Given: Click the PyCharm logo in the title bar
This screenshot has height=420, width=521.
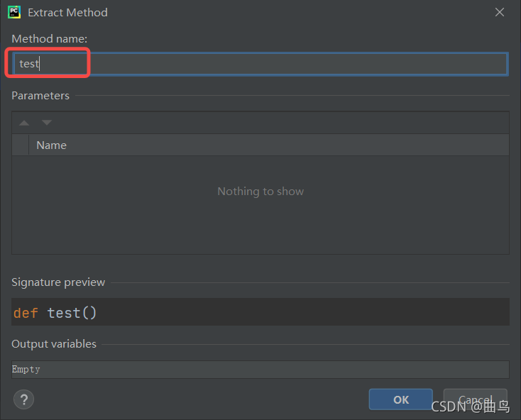Looking at the screenshot, I should click(x=14, y=12).
